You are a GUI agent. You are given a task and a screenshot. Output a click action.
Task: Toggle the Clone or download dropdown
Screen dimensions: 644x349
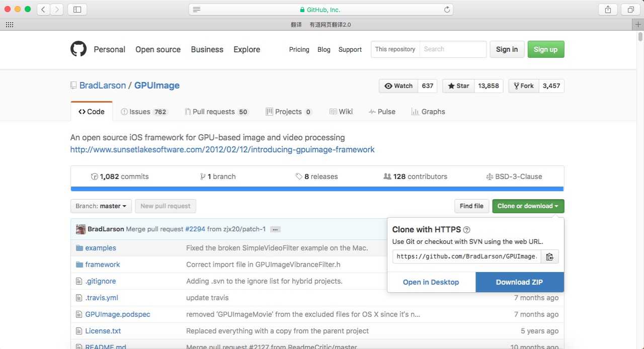tap(528, 206)
